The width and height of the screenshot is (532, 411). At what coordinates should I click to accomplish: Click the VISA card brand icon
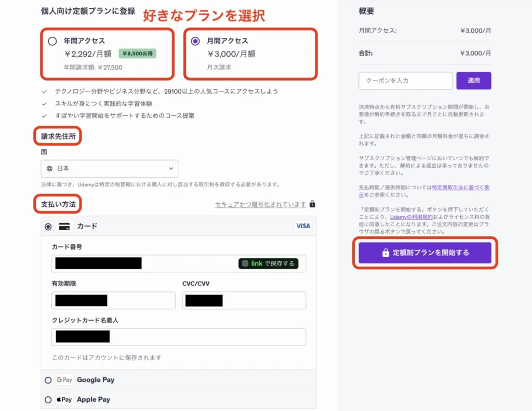[302, 226]
